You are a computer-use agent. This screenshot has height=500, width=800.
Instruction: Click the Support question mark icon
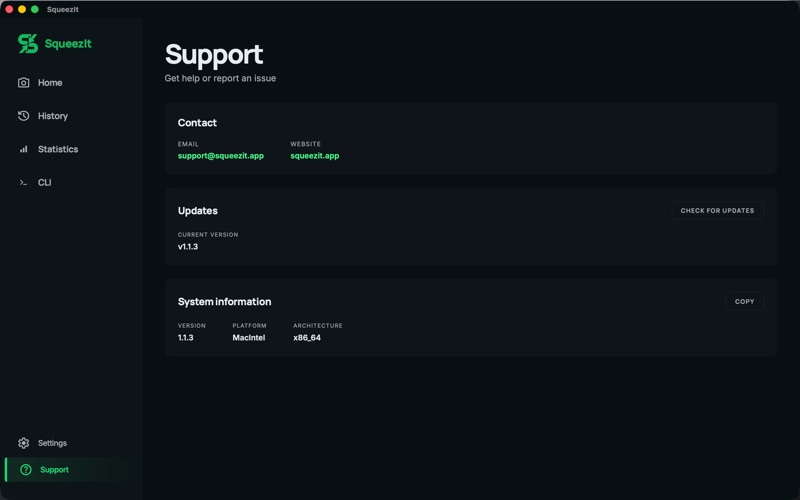point(26,469)
